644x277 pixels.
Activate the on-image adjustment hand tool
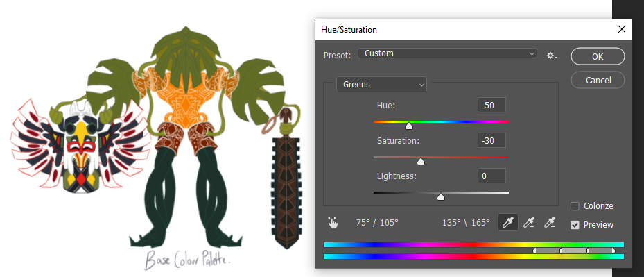pyautogui.click(x=333, y=223)
